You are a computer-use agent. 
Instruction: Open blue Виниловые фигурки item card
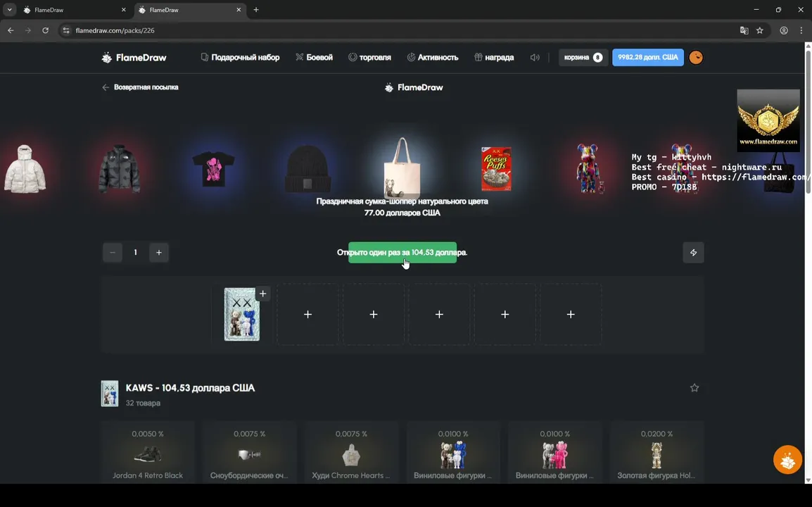tap(453, 452)
